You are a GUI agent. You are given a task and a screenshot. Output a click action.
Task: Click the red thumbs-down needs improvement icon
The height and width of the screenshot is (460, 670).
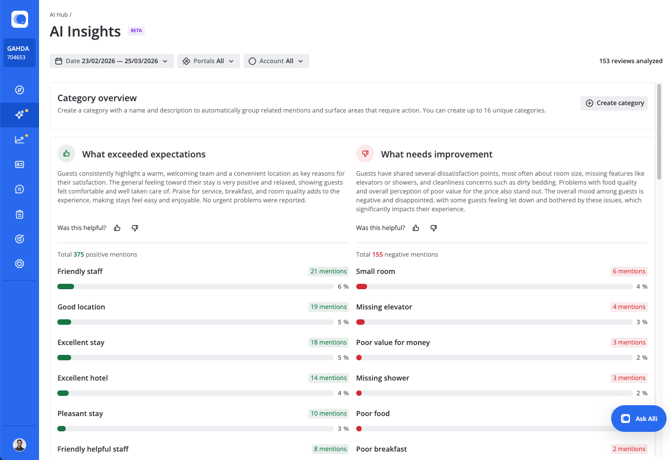pos(365,154)
